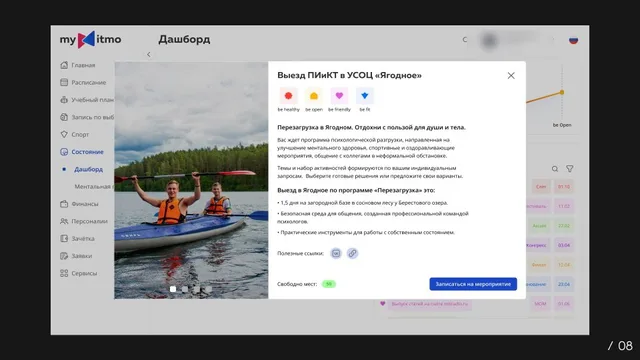The height and width of the screenshot is (360, 640).
Task: Click the Финансы wallet icon
Action: pyautogui.click(x=64, y=204)
